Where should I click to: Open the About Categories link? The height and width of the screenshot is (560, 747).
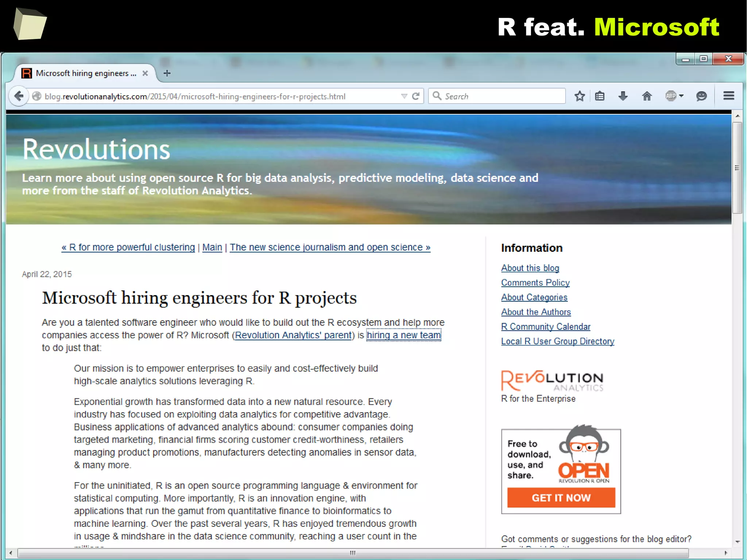(x=534, y=297)
